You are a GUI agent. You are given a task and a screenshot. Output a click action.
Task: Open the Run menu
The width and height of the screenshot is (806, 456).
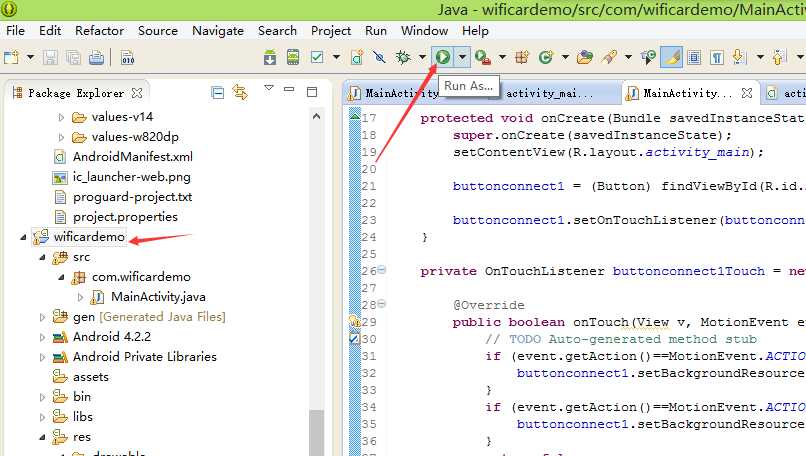point(376,31)
